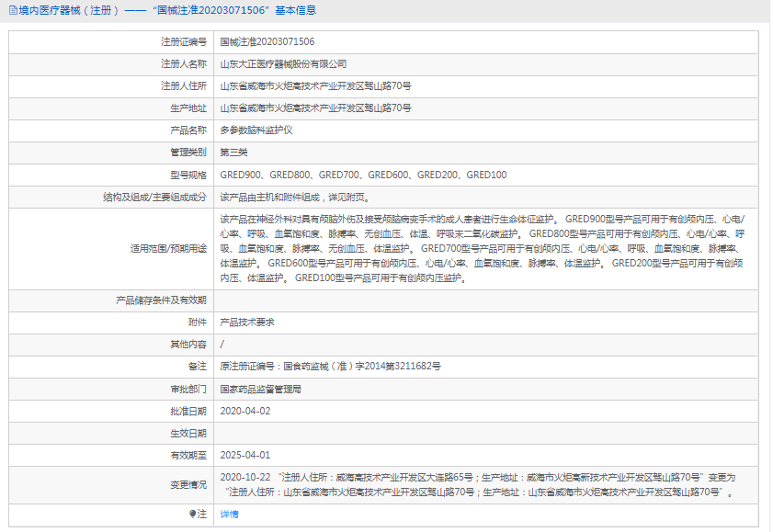The image size is (773, 532).
Task: Click the 变更情况 label
Action: pos(188,485)
